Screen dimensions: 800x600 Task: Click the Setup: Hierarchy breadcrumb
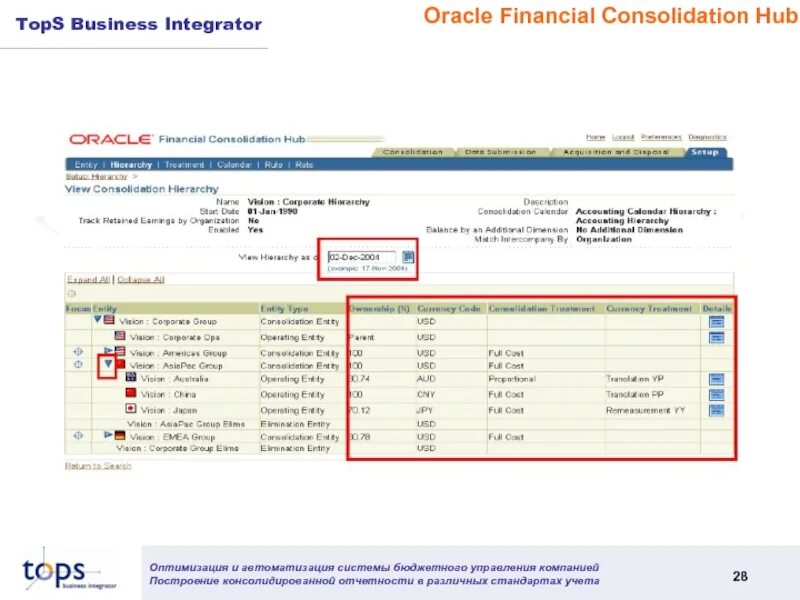pyautogui.click(x=96, y=177)
